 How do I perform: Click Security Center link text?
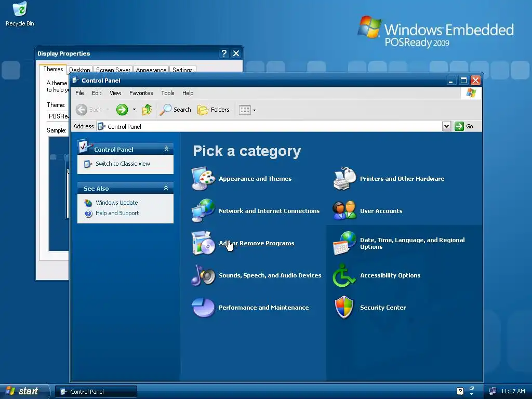[x=383, y=308]
